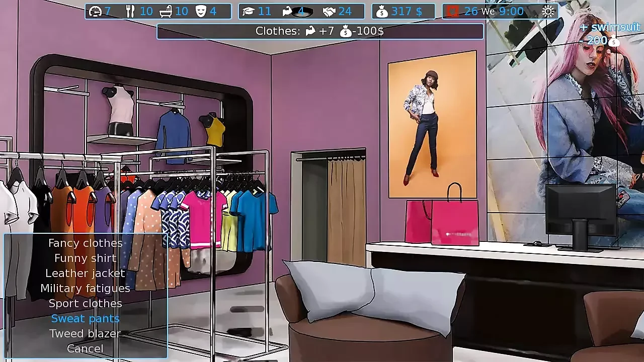Click the fashion model poster on wall
The image size is (644, 362).
(432, 124)
